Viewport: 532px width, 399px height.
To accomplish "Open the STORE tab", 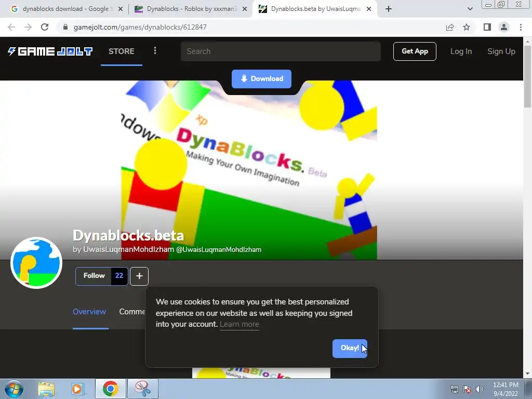I will pyautogui.click(x=122, y=51).
